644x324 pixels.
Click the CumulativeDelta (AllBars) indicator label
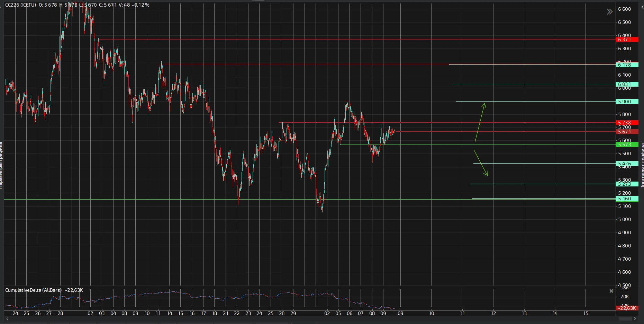pyautogui.click(x=33, y=290)
